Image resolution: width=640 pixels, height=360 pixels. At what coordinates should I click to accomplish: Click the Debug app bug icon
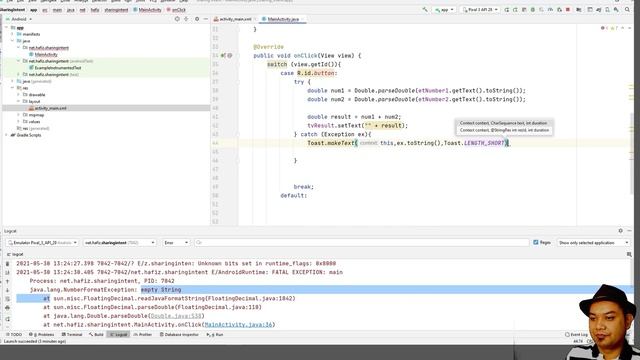tap(533, 9)
